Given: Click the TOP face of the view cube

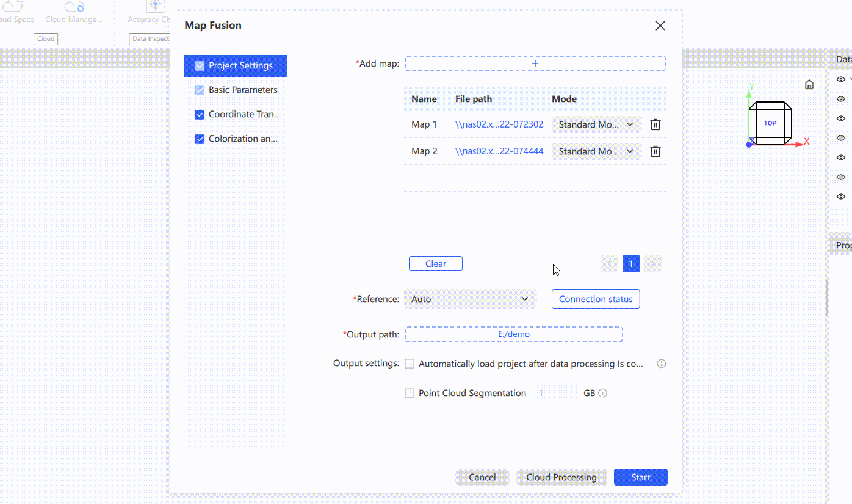Looking at the screenshot, I should 770,123.
